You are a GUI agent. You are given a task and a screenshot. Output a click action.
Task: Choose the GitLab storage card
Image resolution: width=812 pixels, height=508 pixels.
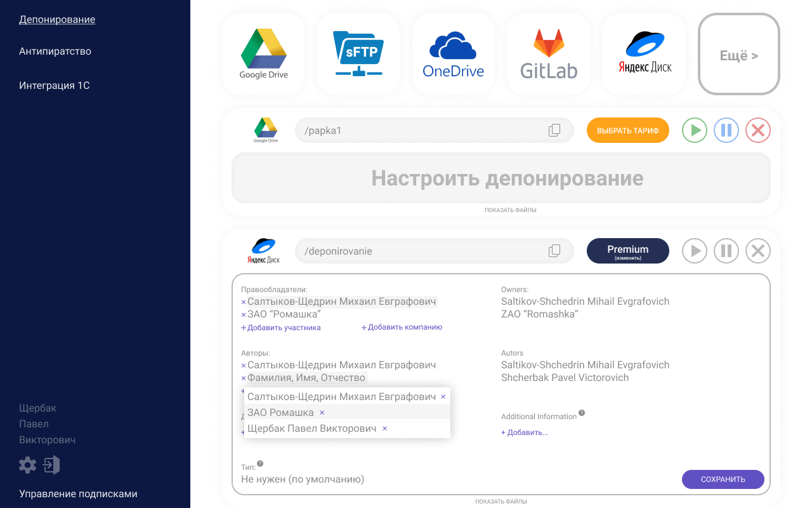pyautogui.click(x=549, y=54)
